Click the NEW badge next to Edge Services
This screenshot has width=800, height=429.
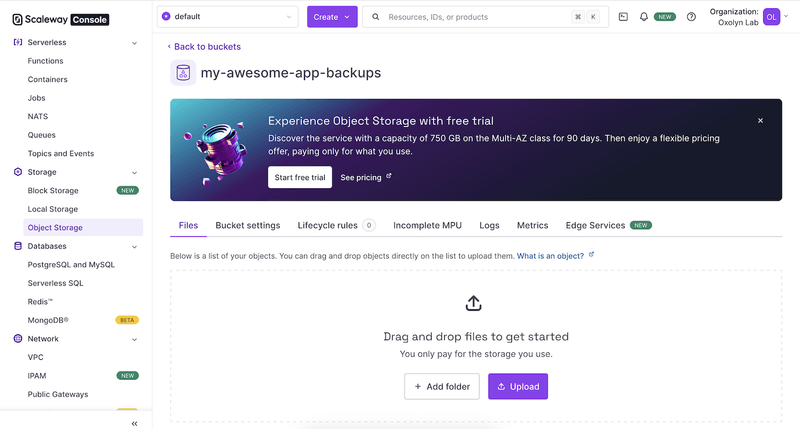tap(641, 225)
